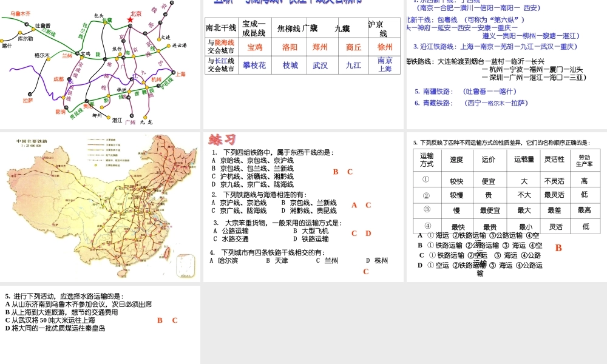Click option C 从武汉将50吨大米运往上海
Image resolution: width=607 pixels, height=364 pixels.
coord(50,320)
